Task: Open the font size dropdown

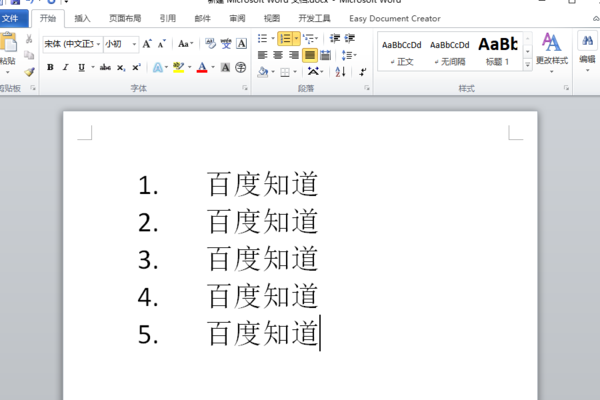Action: coord(134,44)
